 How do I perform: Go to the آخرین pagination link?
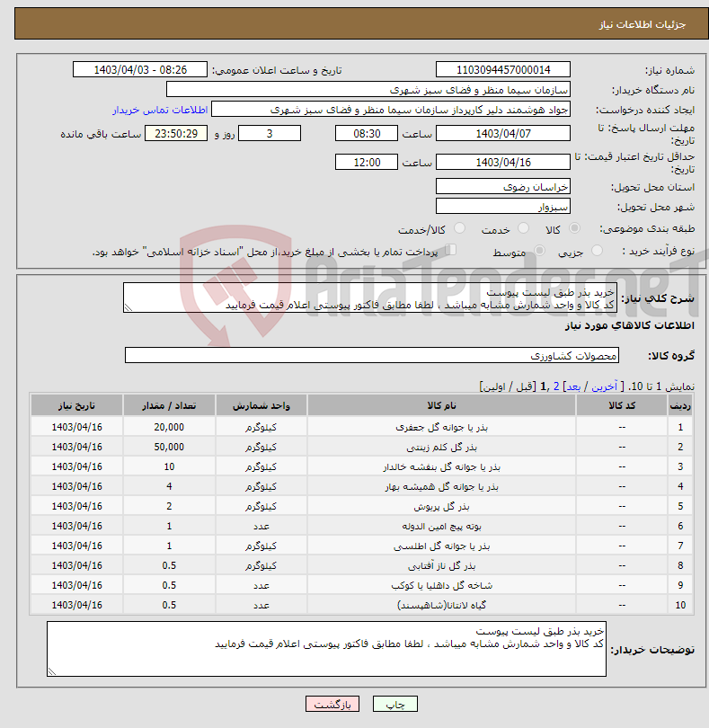pyautogui.click(x=604, y=386)
